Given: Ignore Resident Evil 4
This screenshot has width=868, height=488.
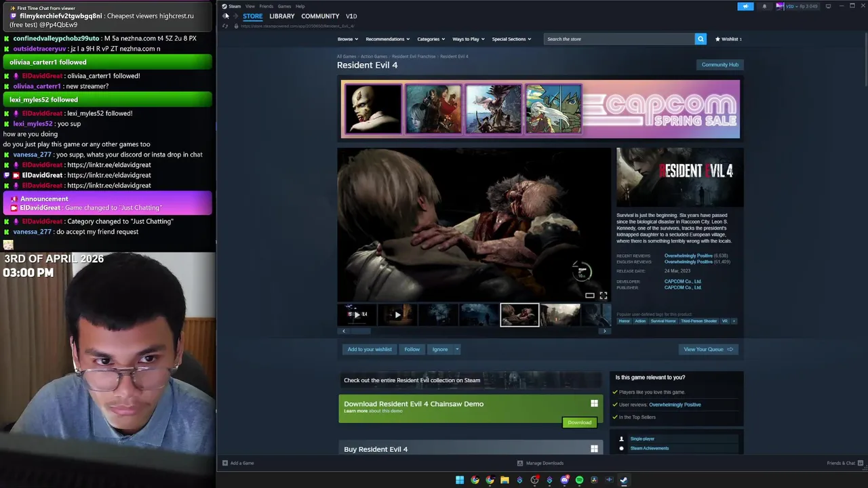Looking at the screenshot, I should point(440,349).
